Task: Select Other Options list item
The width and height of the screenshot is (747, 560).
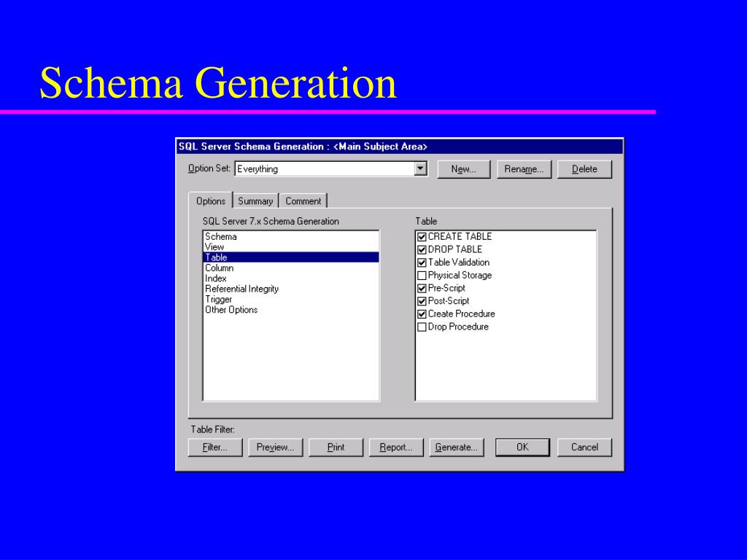Action: coord(291,310)
